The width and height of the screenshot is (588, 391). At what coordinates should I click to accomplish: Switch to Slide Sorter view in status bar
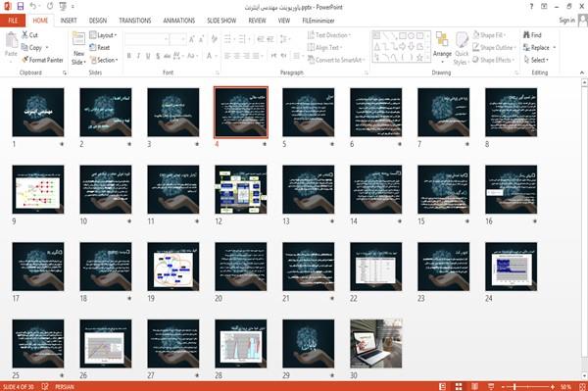click(x=459, y=386)
